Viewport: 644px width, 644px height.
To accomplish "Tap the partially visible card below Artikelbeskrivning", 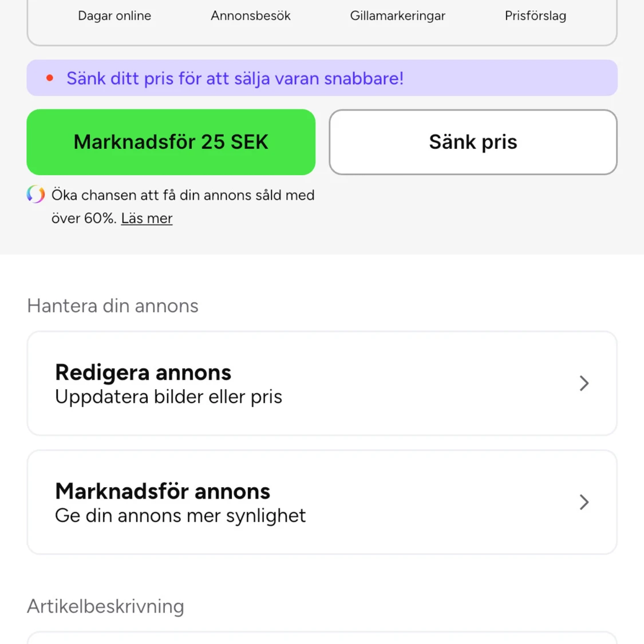I will (322, 638).
